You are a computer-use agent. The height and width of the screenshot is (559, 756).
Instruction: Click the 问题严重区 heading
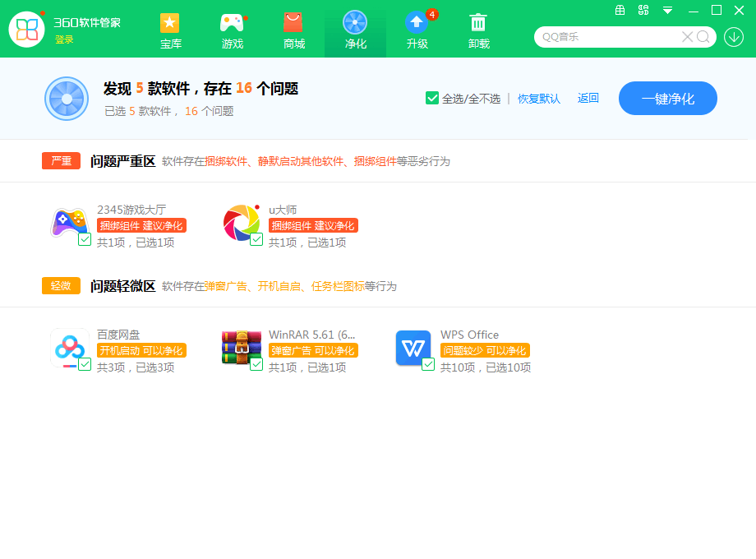pyautogui.click(x=123, y=161)
